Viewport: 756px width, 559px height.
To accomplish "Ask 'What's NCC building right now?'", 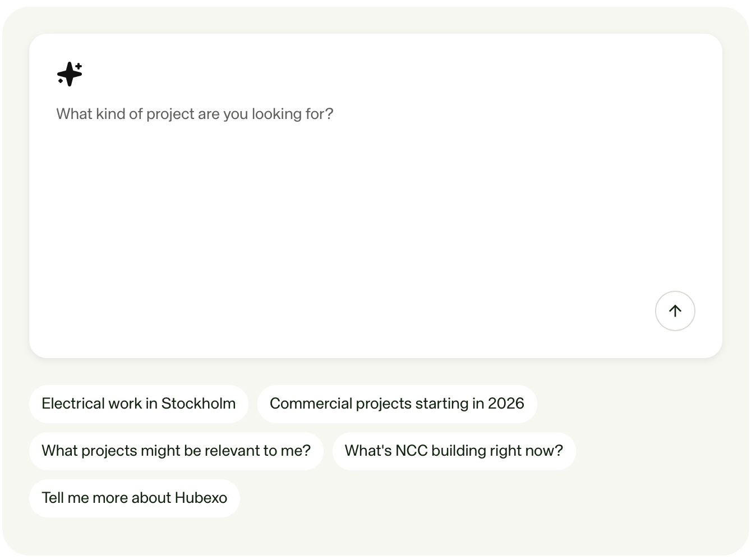I will tap(454, 451).
